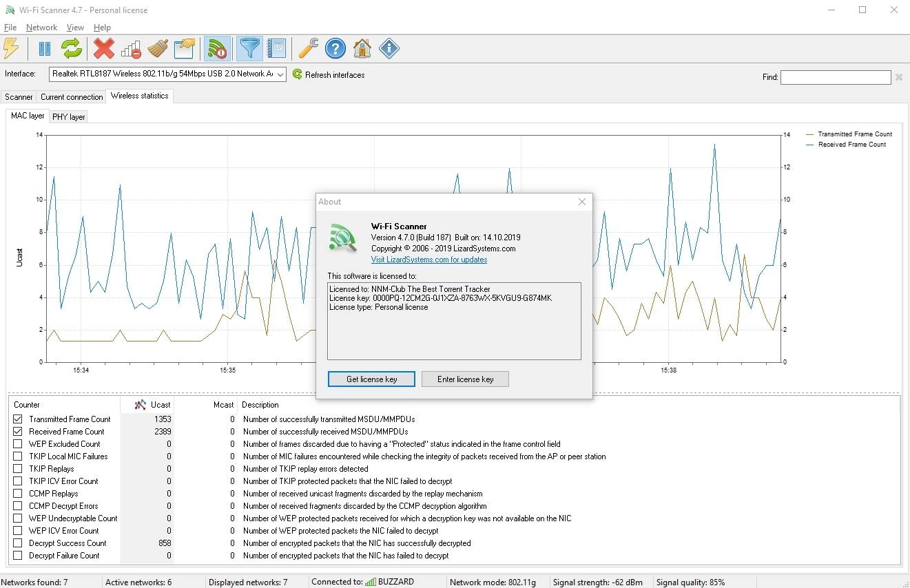Click the signal bars icon beside BUZZARD

371,582
